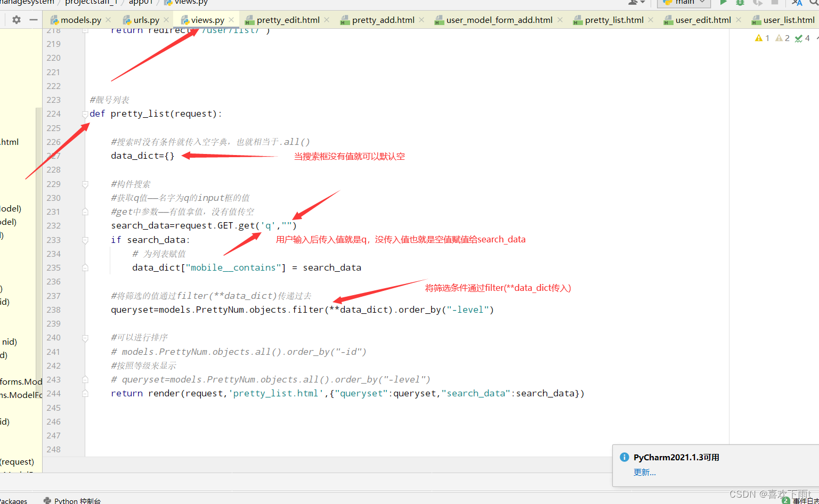Open the Python 控制台 tool window
This screenshot has width=819, height=504.
click(x=72, y=501)
